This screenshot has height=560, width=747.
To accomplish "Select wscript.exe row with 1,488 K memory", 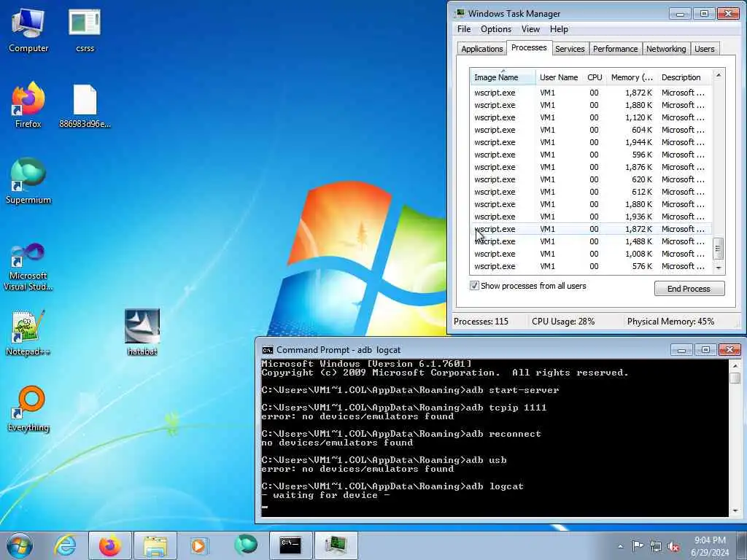I will (591, 241).
